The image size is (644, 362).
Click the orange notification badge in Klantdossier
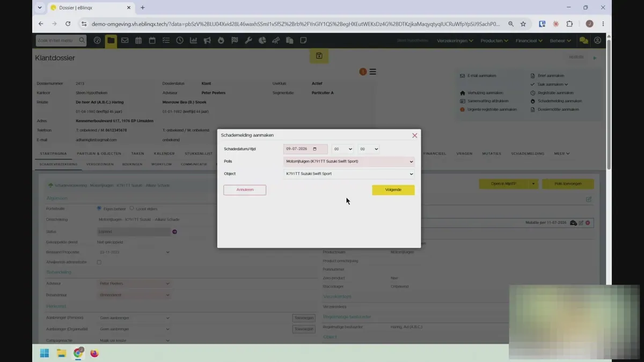click(x=363, y=72)
